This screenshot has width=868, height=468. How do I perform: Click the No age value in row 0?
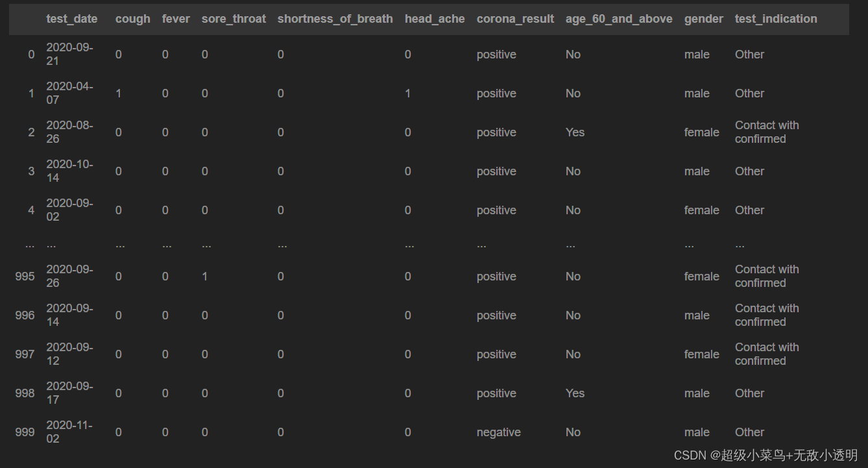click(x=573, y=55)
